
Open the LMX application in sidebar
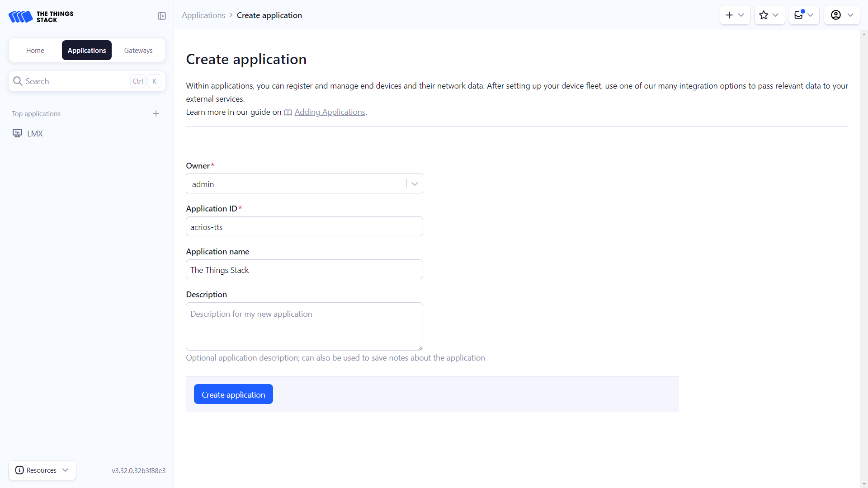[35, 134]
